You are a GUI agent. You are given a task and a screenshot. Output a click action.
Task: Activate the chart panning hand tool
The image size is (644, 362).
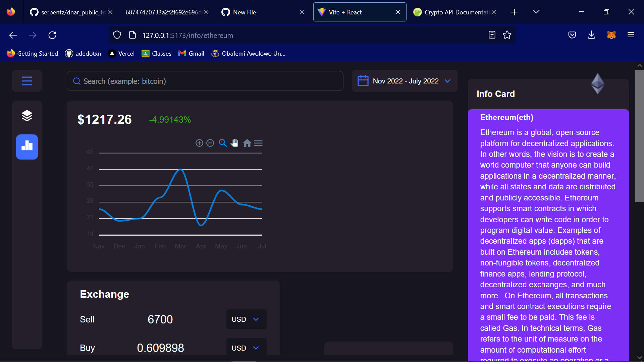[234, 143]
